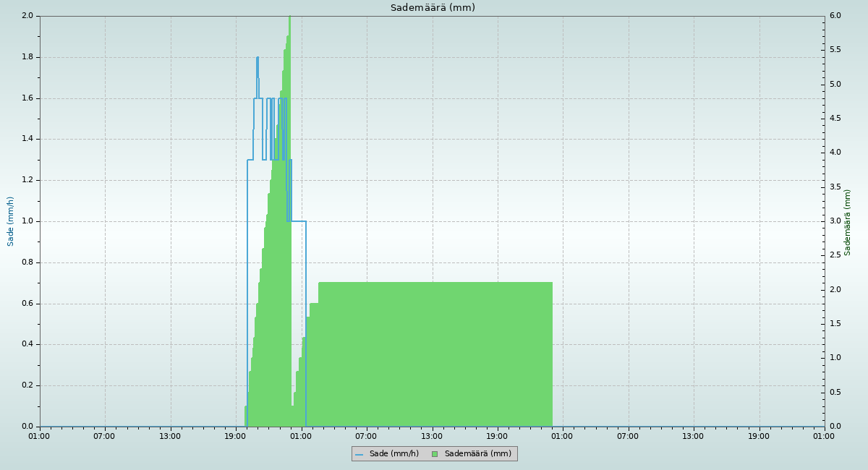The image size is (868, 470).
Task: Click the 2.0 tick on left axis
Action: click(x=27, y=16)
